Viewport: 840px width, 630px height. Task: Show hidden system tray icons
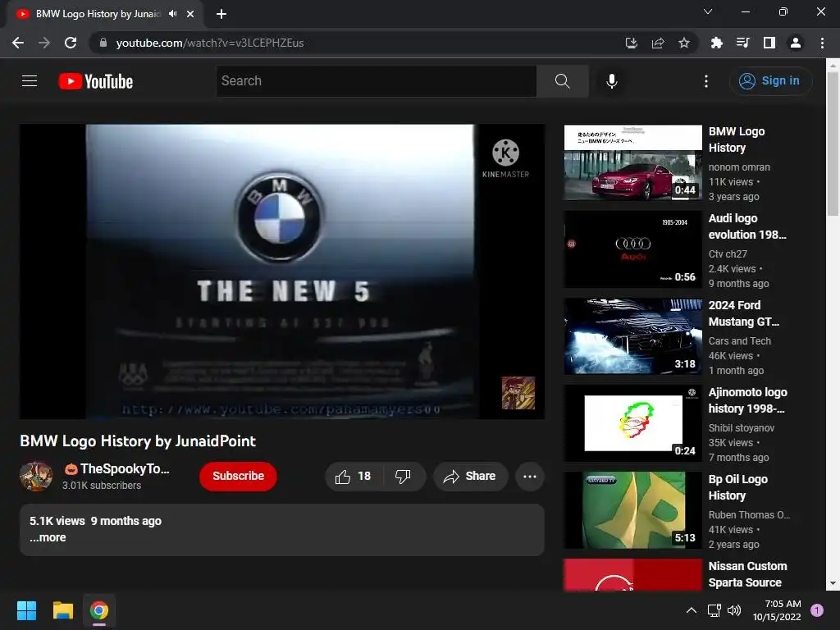[692, 610]
